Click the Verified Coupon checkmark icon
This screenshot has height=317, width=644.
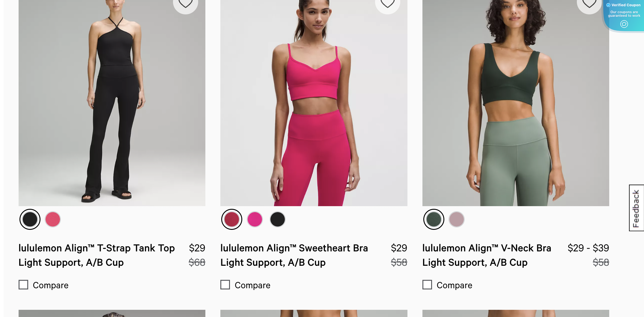pos(608,5)
